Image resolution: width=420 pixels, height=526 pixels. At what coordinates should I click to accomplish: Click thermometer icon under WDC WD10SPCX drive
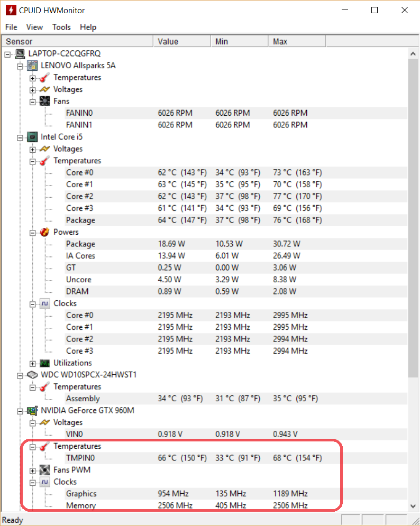coord(44,387)
